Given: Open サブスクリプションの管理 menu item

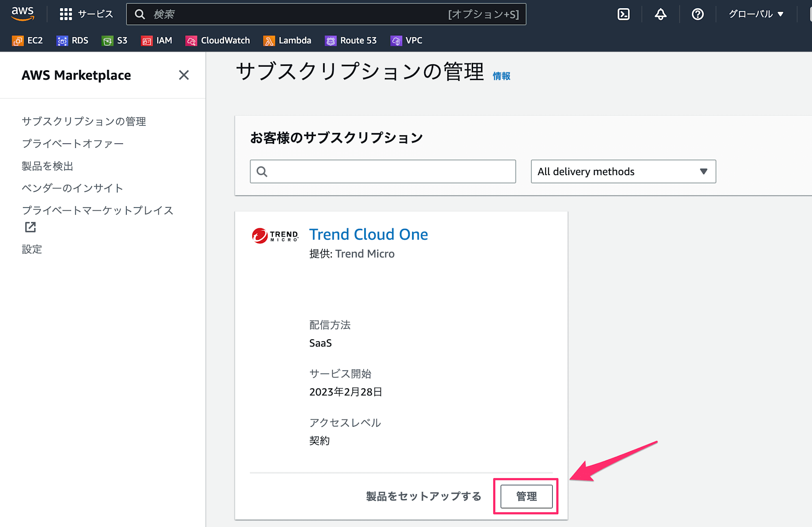Looking at the screenshot, I should coord(84,121).
